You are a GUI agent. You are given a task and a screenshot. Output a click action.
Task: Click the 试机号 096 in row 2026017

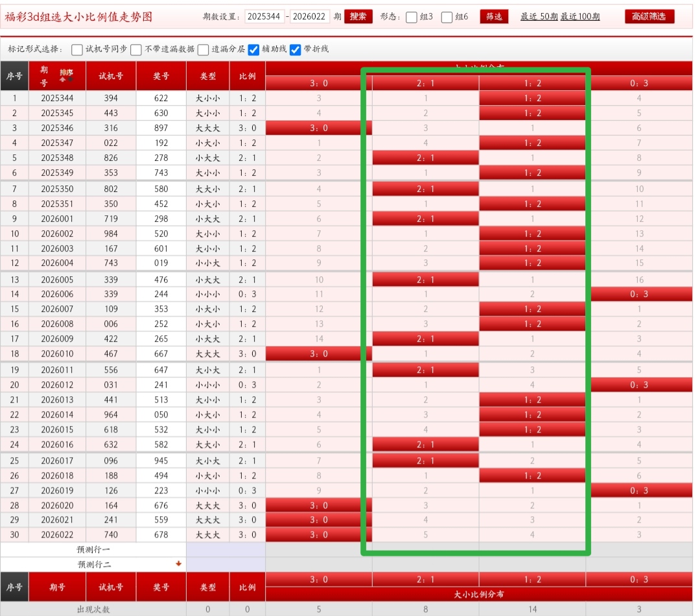tap(111, 461)
